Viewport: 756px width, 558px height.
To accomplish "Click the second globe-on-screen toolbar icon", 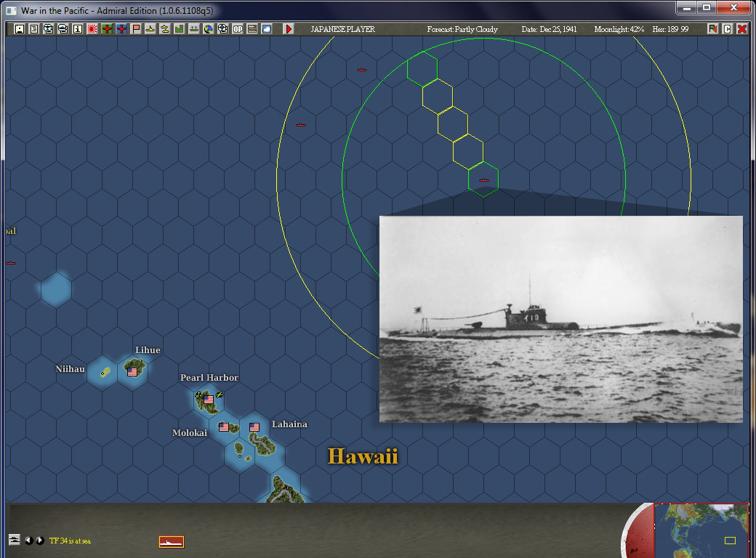I will pos(63,29).
